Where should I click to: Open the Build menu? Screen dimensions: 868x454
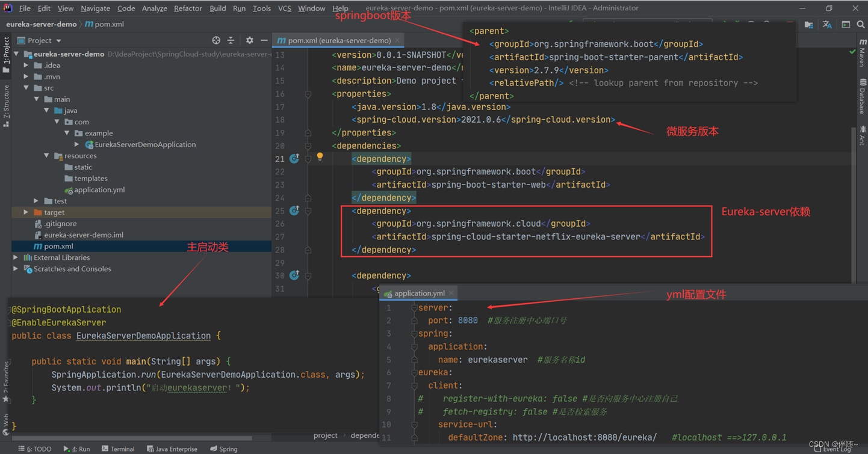(x=218, y=8)
